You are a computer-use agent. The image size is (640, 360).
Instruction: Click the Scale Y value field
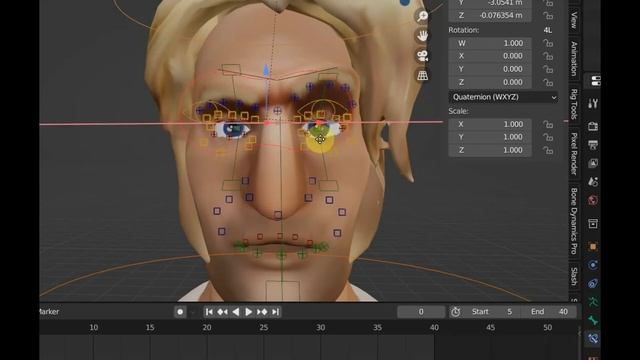[x=490, y=137]
